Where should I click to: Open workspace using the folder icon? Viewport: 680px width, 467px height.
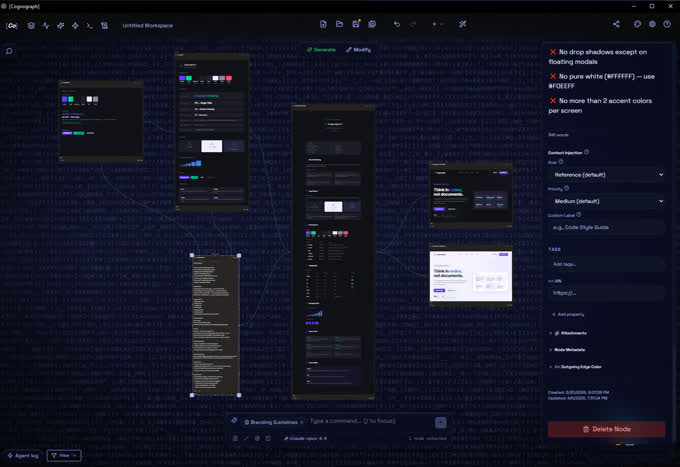tap(339, 24)
